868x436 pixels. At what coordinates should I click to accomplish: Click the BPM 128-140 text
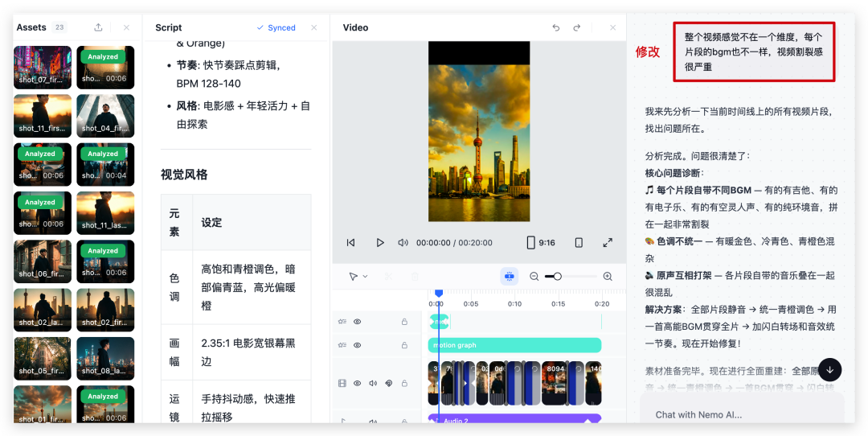(209, 84)
